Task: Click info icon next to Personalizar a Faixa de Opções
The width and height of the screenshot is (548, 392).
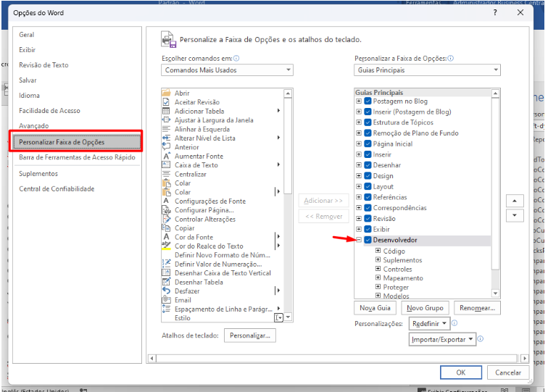Action: click(x=451, y=59)
